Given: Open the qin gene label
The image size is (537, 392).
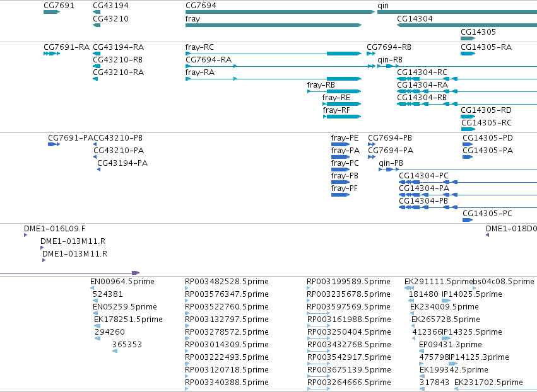Looking at the screenshot, I should 383,6.
